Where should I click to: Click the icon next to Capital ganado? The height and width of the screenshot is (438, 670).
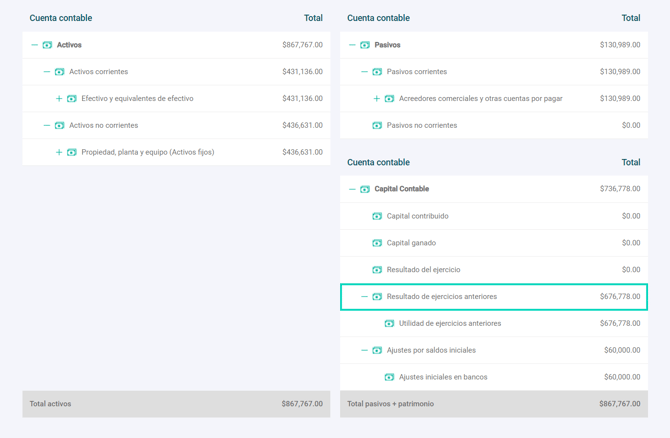point(377,243)
